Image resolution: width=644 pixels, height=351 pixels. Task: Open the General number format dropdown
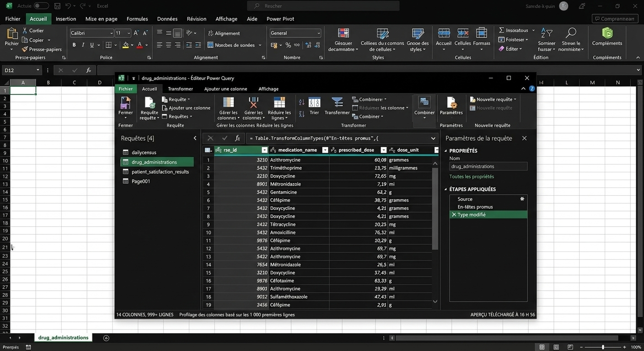click(319, 33)
